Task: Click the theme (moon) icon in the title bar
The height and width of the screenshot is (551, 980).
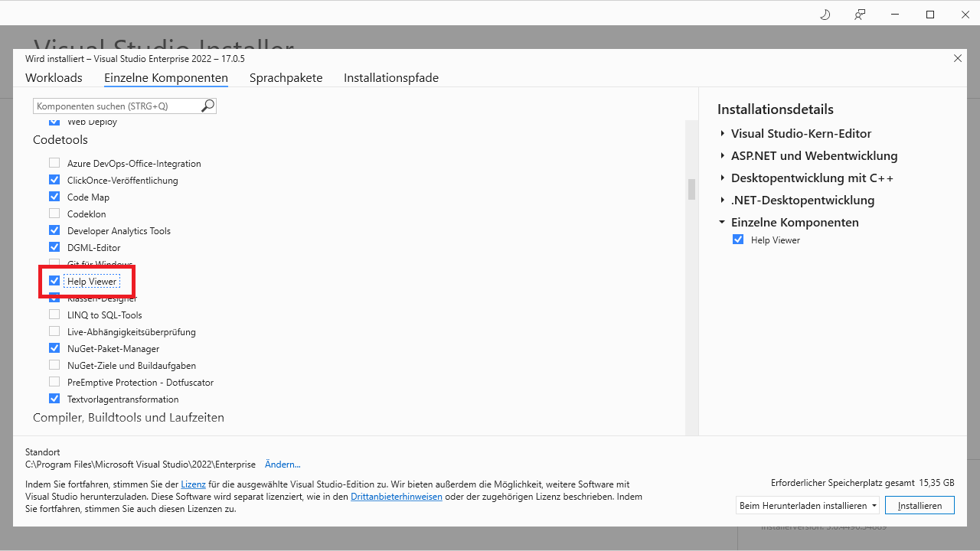Action: pyautogui.click(x=825, y=14)
